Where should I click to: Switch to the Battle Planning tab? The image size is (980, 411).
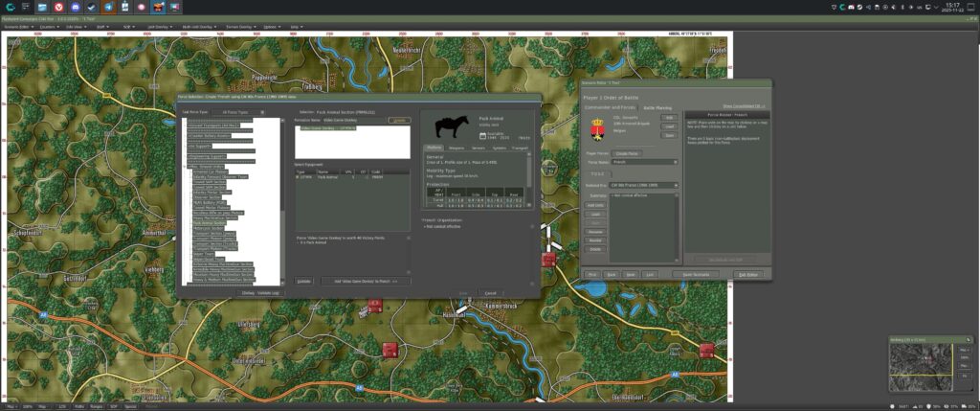pos(657,108)
